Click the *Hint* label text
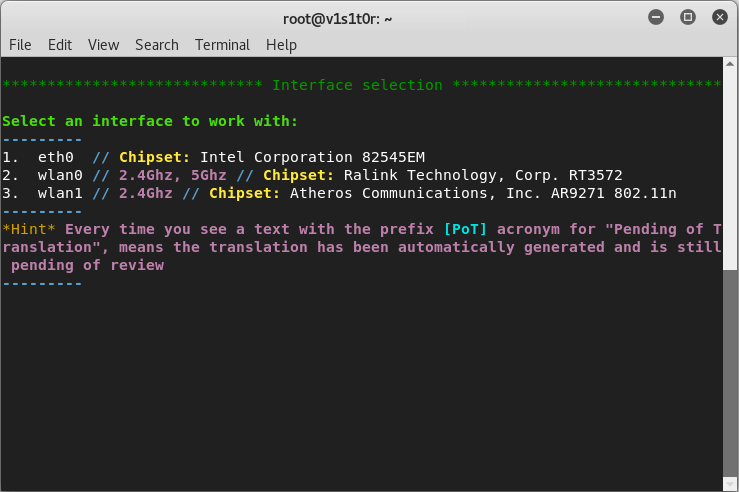 pyautogui.click(x=29, y=230)
